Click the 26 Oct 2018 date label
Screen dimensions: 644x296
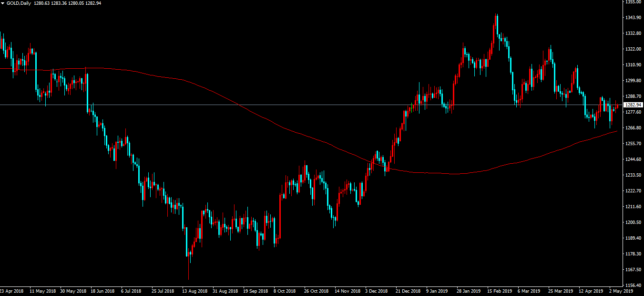[317, 290]
